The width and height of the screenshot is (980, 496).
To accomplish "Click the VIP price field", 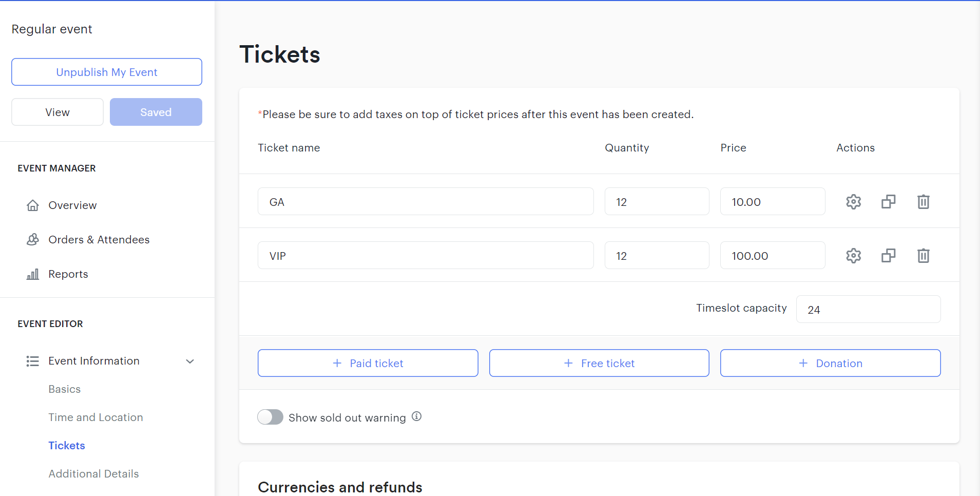I will click(x=772, y=255).
